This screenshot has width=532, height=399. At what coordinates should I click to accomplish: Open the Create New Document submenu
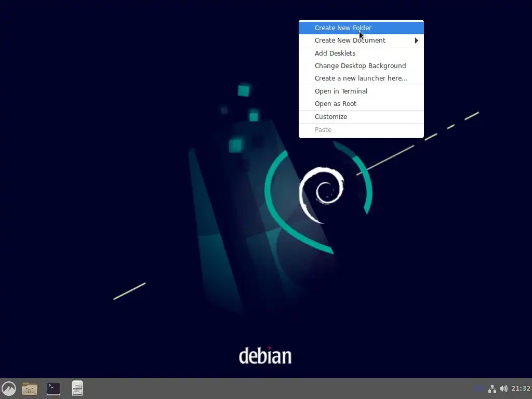click(x=361, y=41)
